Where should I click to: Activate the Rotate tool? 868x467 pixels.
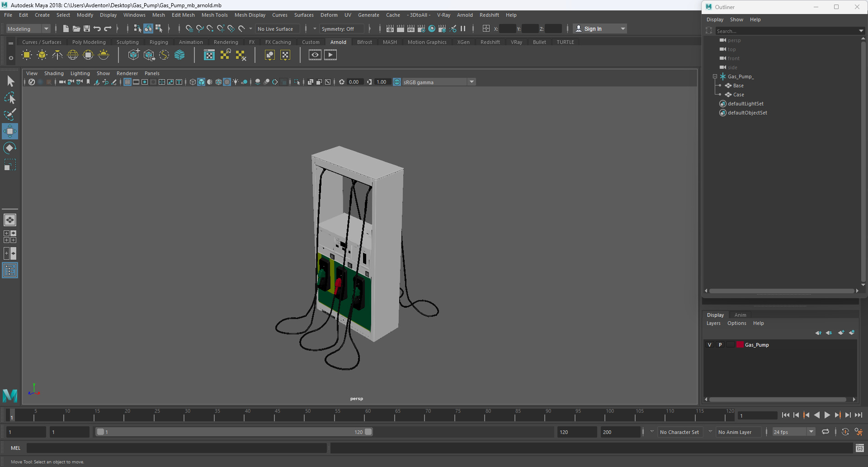(x=10, y=148)
